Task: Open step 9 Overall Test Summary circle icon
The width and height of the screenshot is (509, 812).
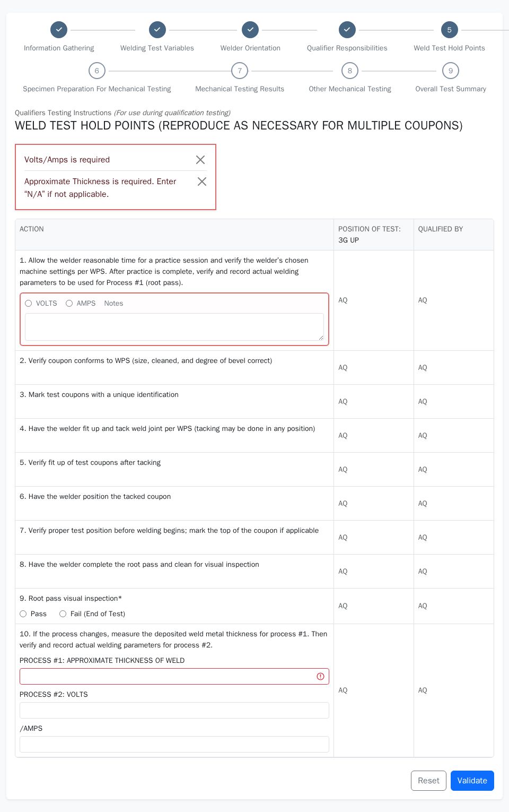Action: (451, 71)
